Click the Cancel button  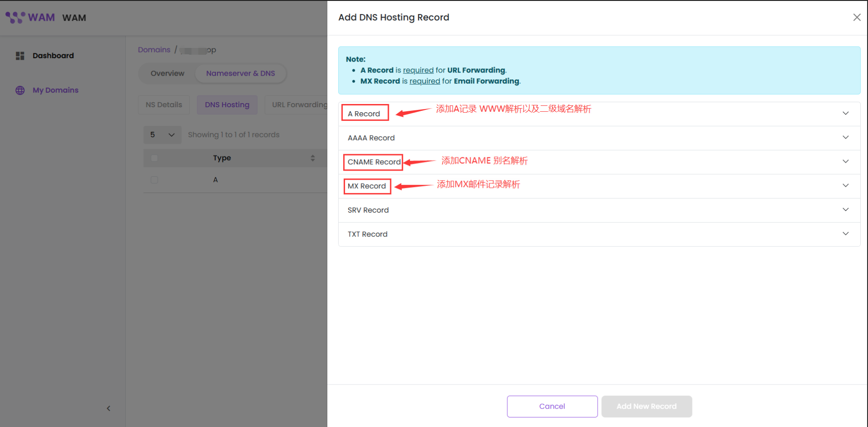point(552,406)
